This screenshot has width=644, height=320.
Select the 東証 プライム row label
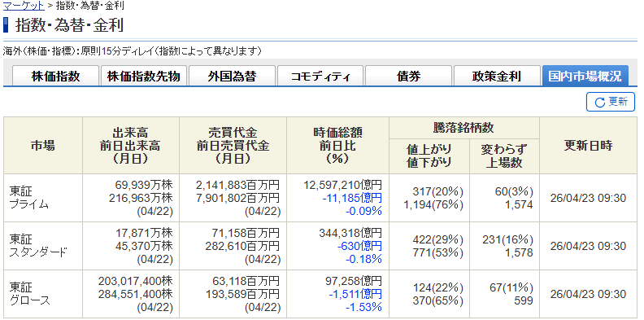pyautogui.click(x=28, y=198)
